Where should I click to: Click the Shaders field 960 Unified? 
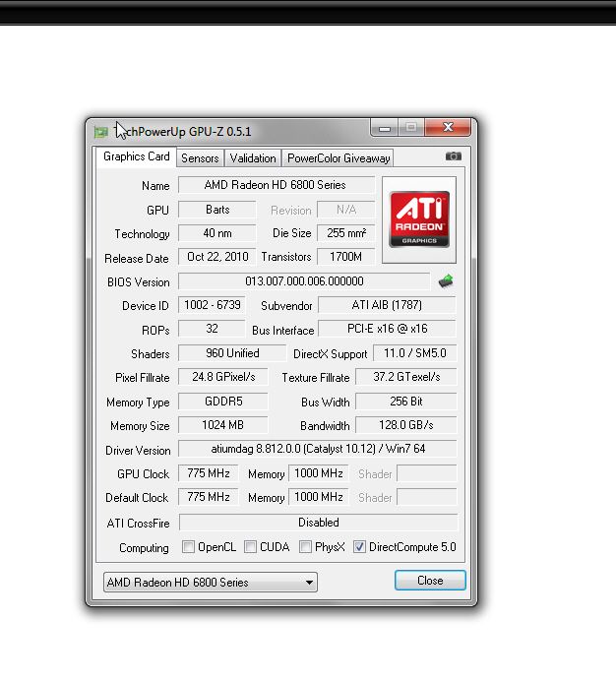pyautogui.click(x=232, y=353)
